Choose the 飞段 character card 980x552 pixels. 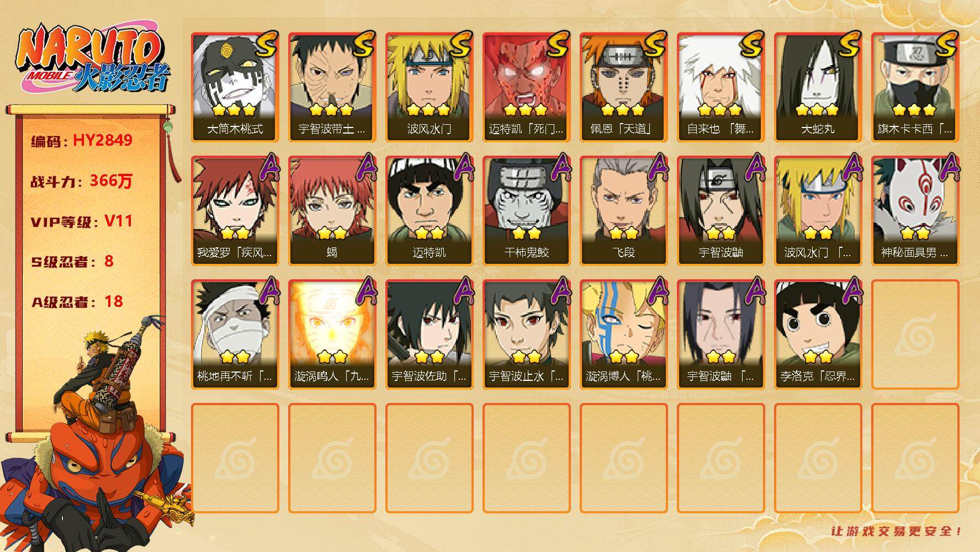click(623, 211)
